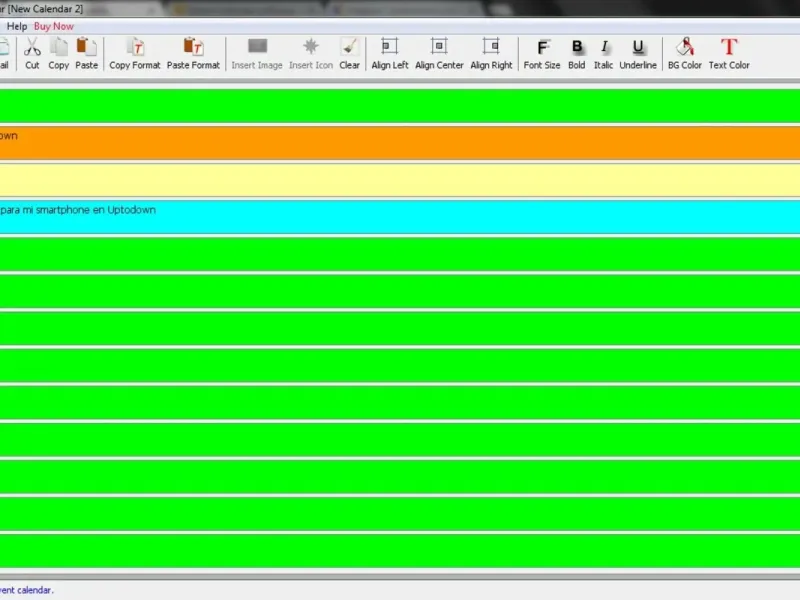Click the cyan row mentioning Uptodown

[x=400, y=217]
